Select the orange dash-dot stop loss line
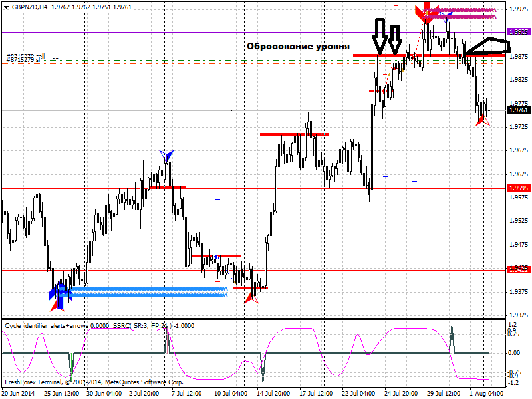Image resolution: width=532 pixels, height=399 pixels. [255, 63]
